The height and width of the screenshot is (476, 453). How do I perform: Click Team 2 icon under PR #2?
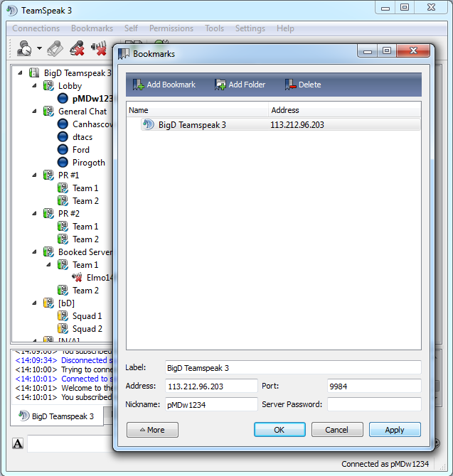(x=63, y=239)
